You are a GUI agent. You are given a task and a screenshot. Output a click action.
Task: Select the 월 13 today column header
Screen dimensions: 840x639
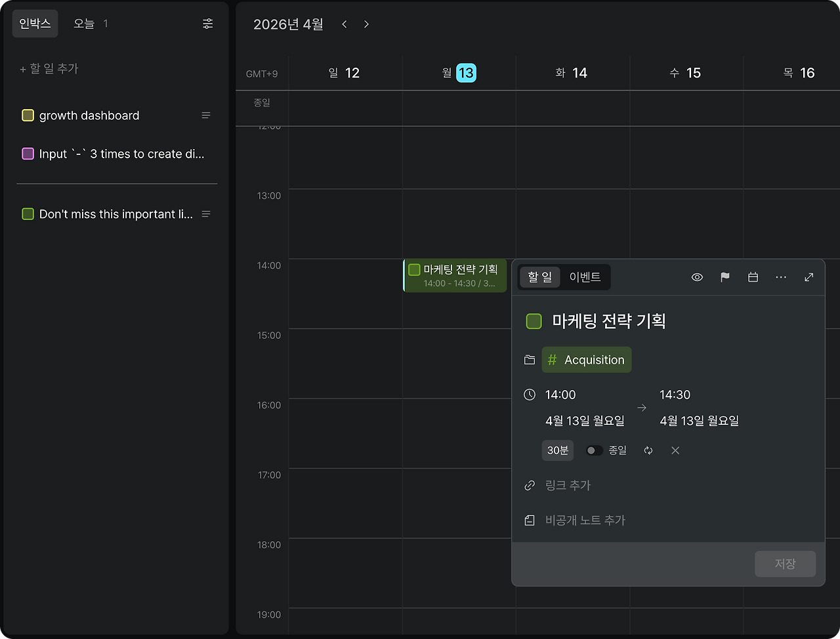(459, 73)
